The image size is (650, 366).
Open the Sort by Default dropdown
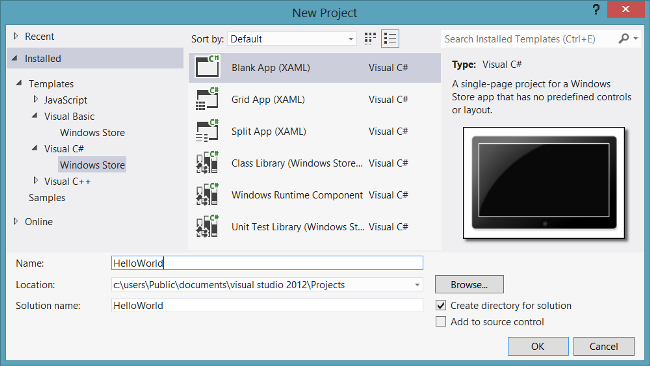coord(292,39)
